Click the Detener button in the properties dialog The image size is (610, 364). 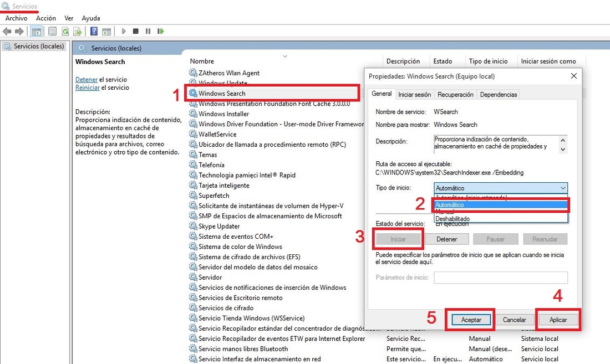pos(446,239)
